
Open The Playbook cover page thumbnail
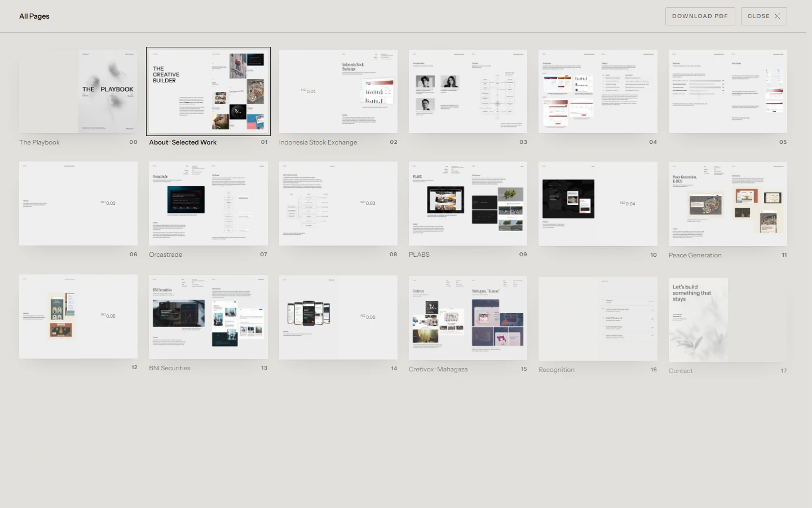78,91
